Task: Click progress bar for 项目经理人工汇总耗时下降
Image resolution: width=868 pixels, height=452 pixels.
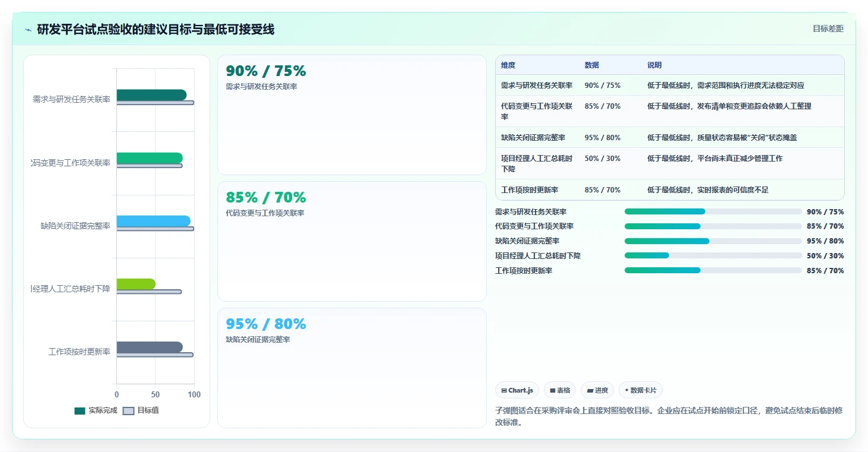Action: (713, 255)
